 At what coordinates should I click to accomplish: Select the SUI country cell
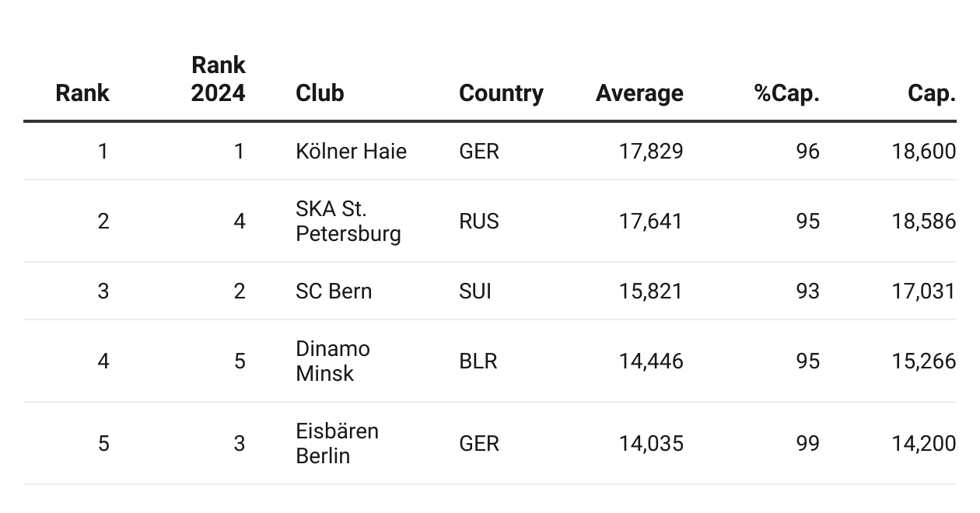[x=475, y=291]
